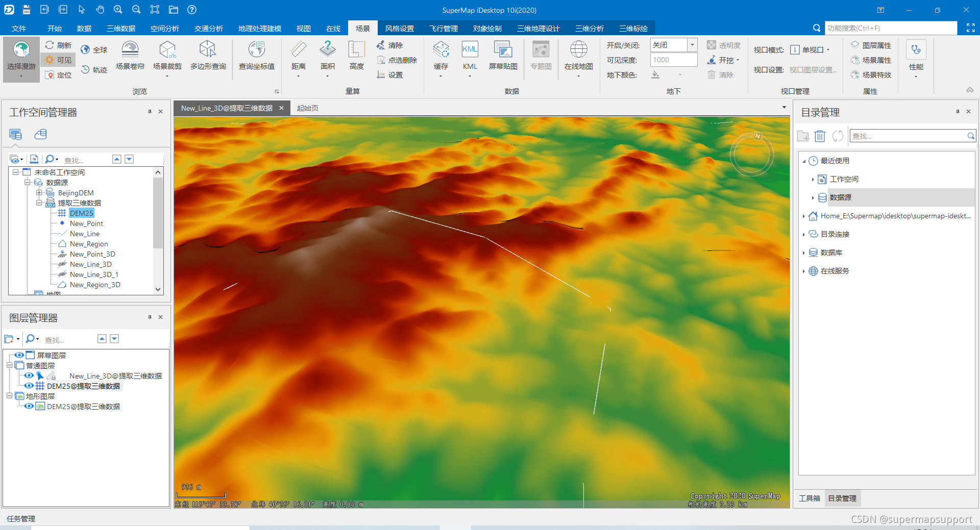This screenshot has width=980, height=530.
Task: Switch to the 起始页 tab
Action: click(x=308, y=108)
